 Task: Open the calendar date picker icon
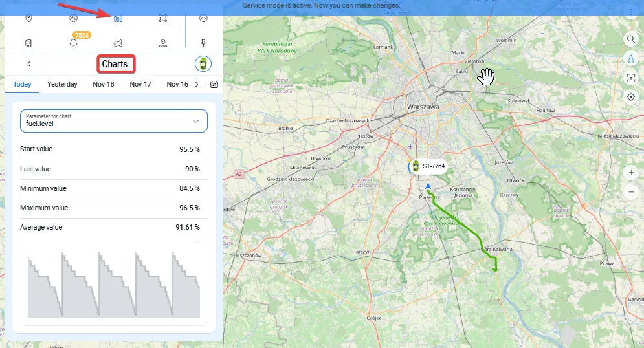point(214,84)
